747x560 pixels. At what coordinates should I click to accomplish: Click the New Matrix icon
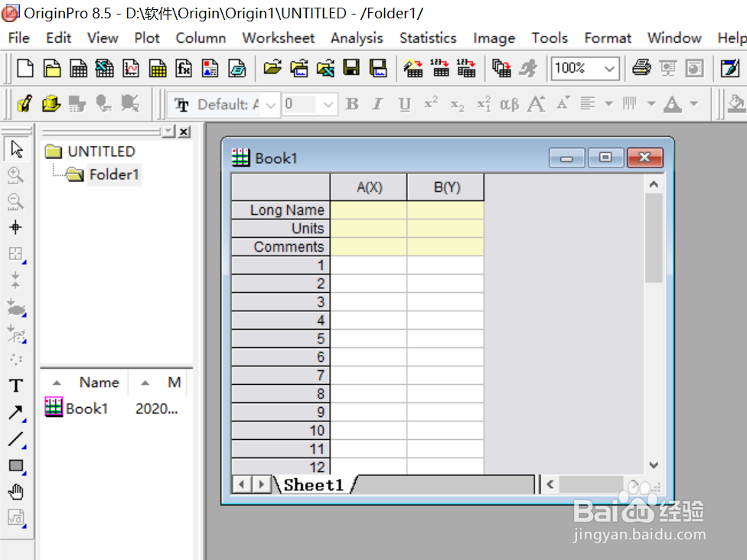(x=157, y=68)
